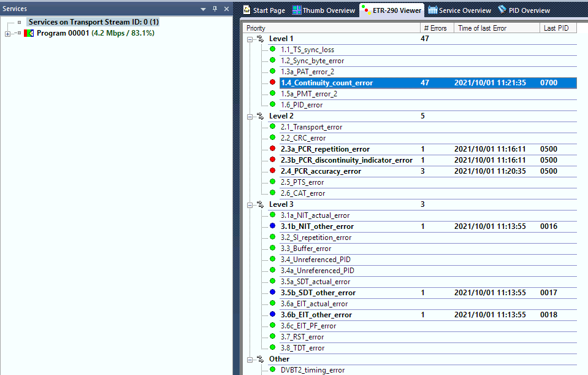Select the 2.2_CRC_error row
This screenshot has height=375, width=588.
coord(428,138)
